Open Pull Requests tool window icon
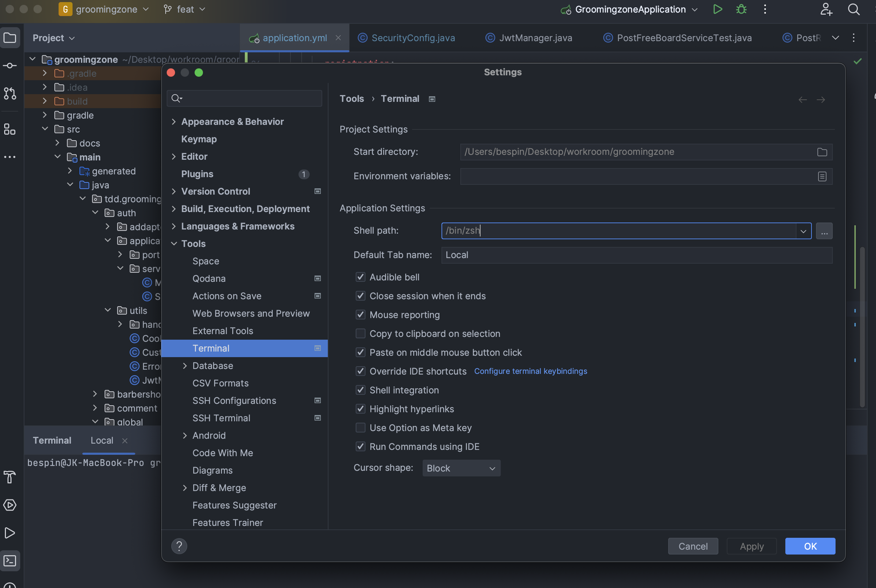876x588 pixels. coord(10,93)
